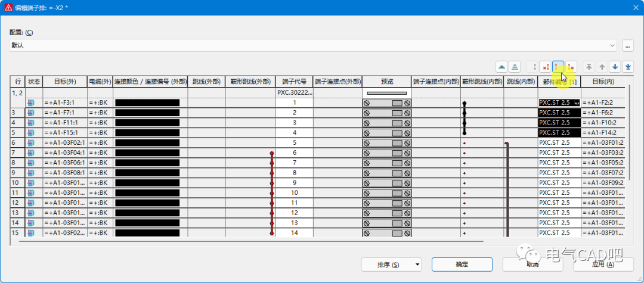Click the =+A1-03F05:2 internal target cell
The image size is (644, 283).
(603, 163)
